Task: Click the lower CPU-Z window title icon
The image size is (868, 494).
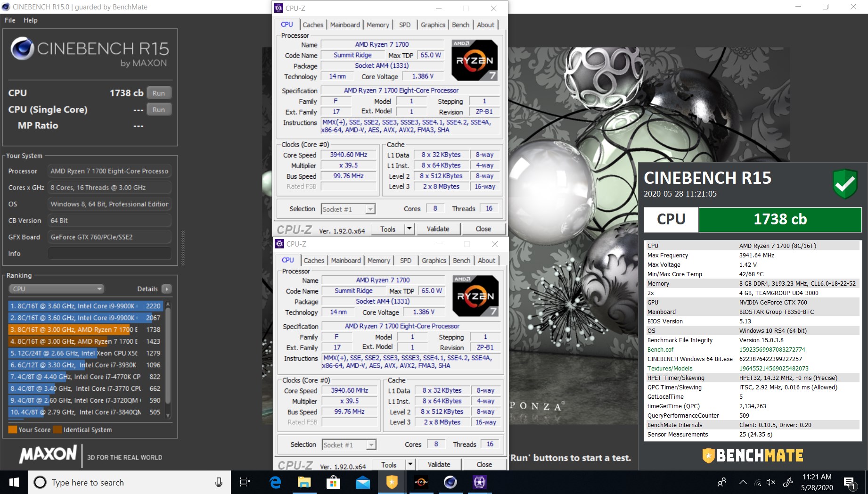Action: pos(279,244)
